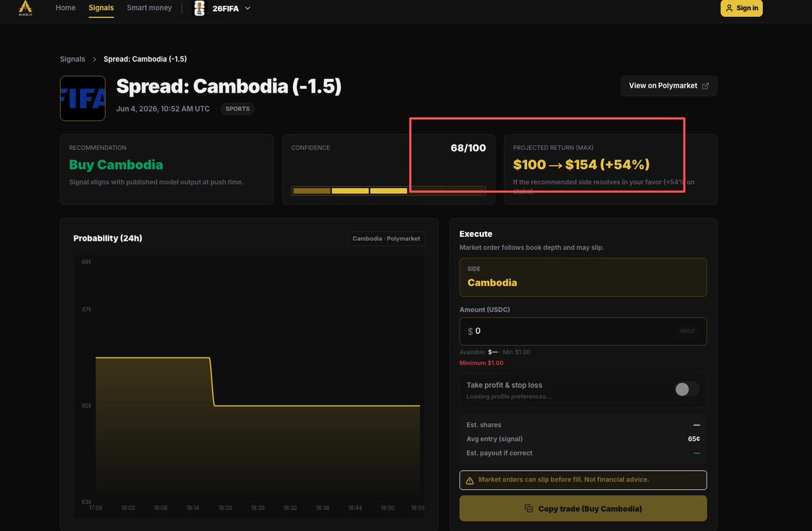
Task: Click the 68/100 confidence value
Action: click(x=468, y=147)
